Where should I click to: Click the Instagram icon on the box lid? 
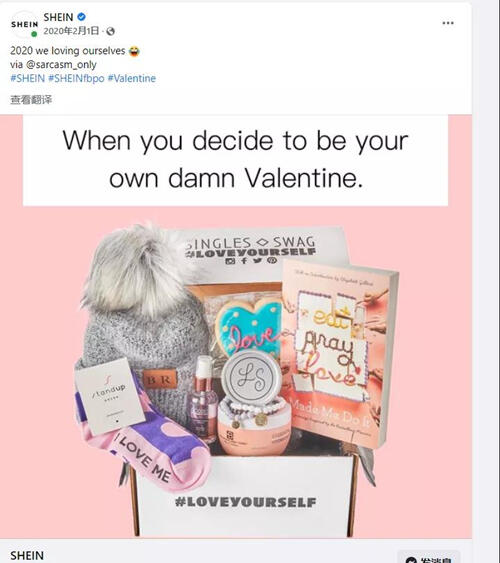(x=230, y=261)
